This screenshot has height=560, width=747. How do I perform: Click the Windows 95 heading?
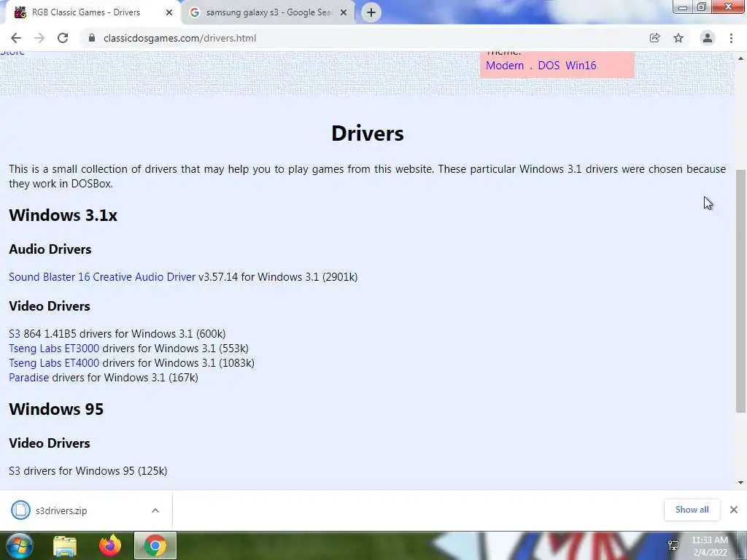tap(56, 410)
